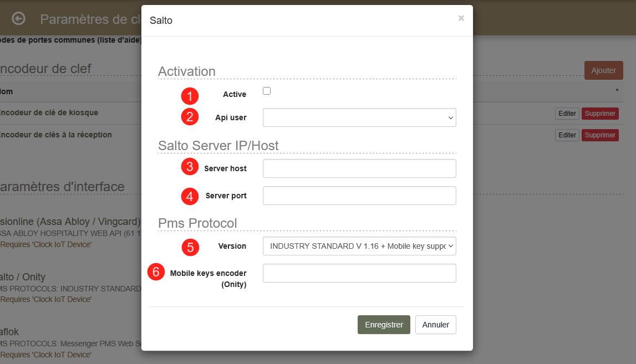Click the 'Version' label

point(232,246)
